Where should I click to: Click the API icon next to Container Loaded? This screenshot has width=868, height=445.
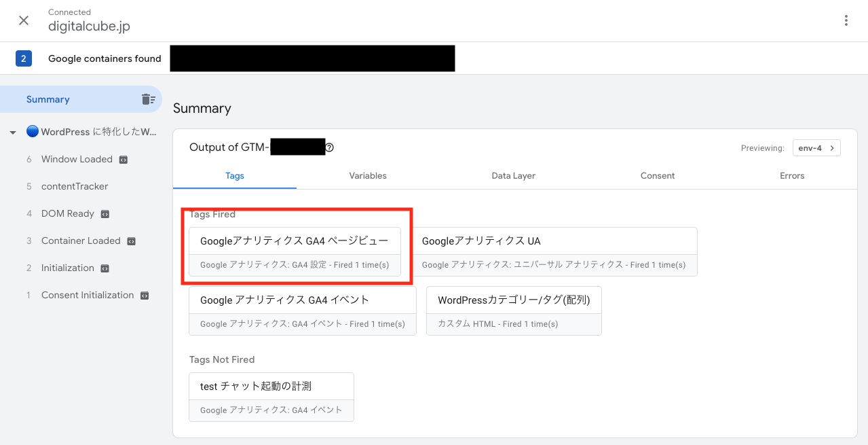coord(132,241)
